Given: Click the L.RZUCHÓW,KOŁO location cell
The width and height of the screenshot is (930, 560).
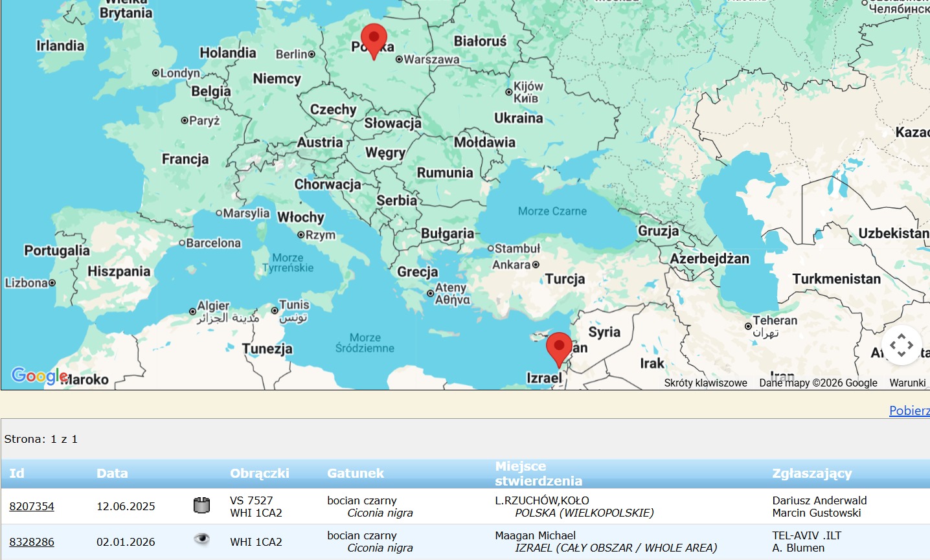Looking at the screenshot, I should [541, 500].
